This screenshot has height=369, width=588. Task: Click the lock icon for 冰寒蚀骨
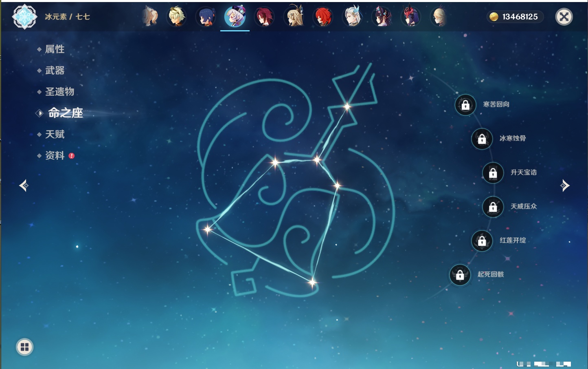[482, 139]
